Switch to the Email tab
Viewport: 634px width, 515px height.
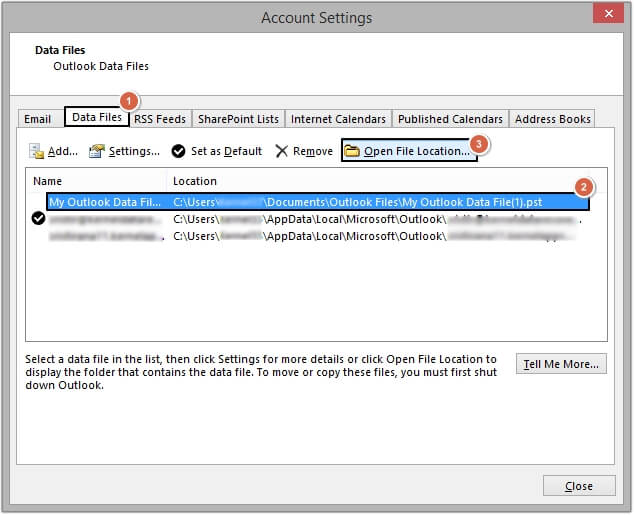click(38, 119)
